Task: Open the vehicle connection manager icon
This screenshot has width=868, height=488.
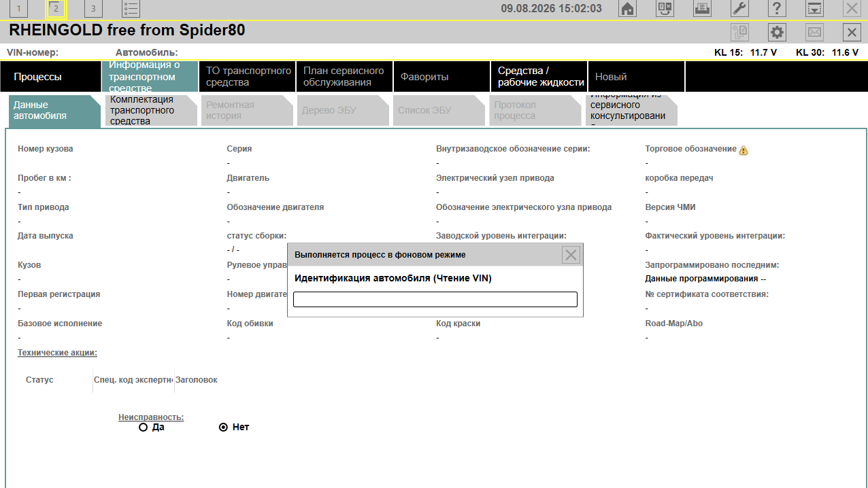Action: [665, 9]
